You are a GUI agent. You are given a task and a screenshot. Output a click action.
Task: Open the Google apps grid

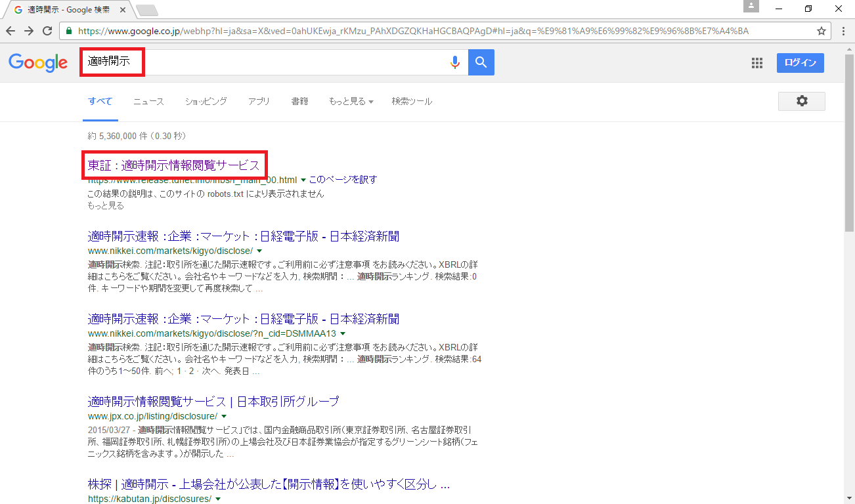(757, 63)
